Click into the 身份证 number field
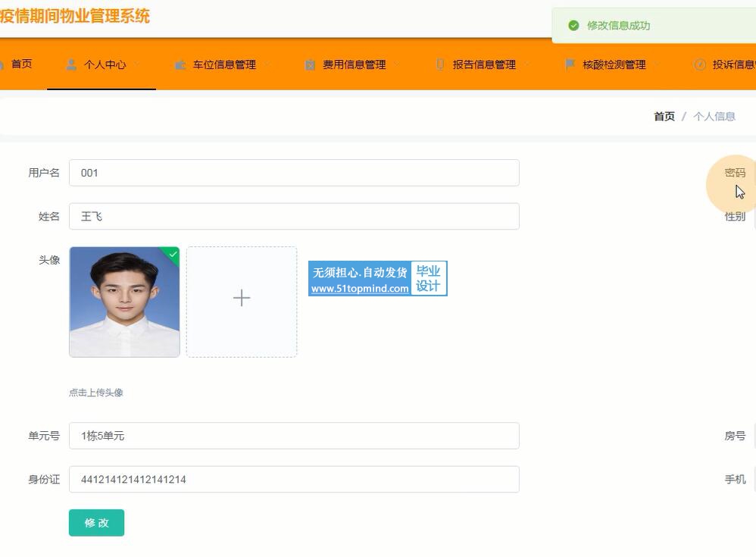Image resolution: width=756 pixels, height=557 pixels. [x=294, y=480]
